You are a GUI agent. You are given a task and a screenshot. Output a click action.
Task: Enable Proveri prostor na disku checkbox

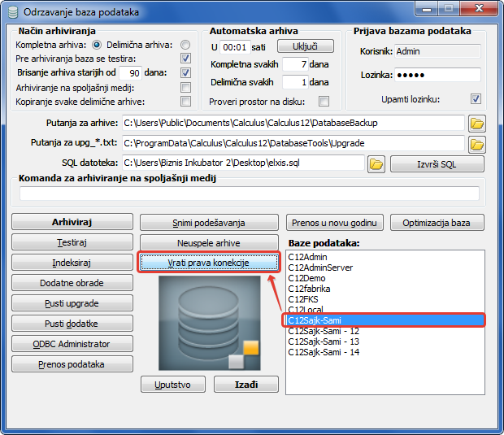[x=324, y=101]
